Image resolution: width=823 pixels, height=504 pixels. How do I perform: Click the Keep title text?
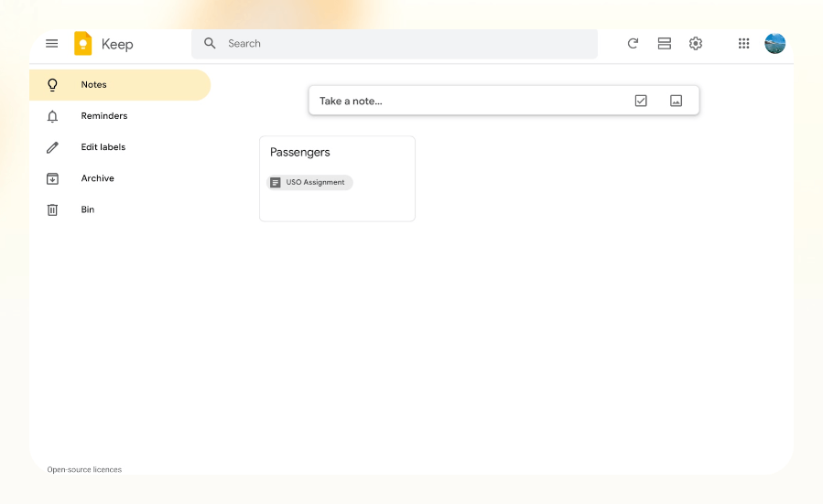[117, 45]
